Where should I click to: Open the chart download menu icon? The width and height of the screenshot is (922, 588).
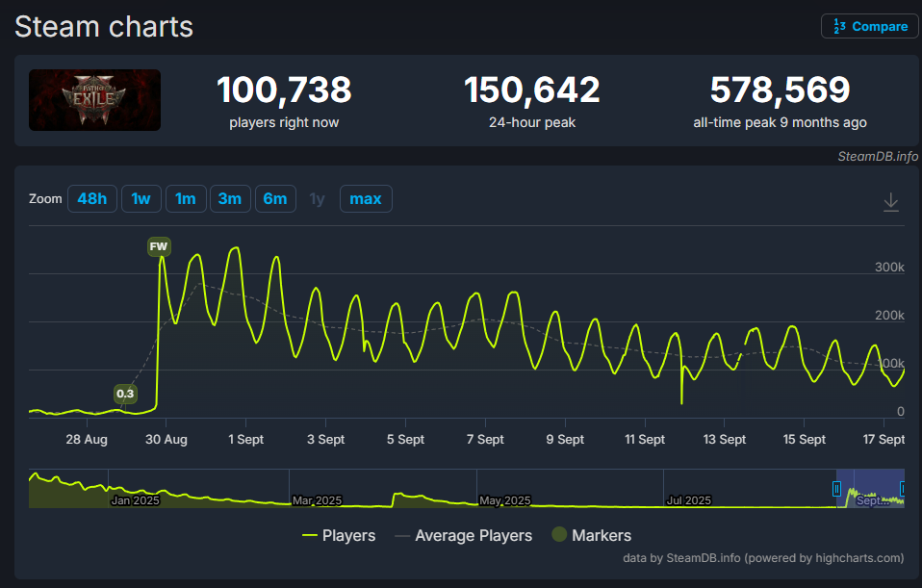[891, 202]
